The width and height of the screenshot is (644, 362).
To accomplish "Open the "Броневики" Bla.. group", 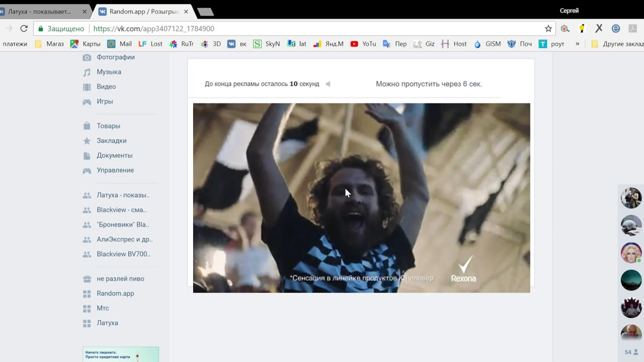I will click(x=123, y=225).
